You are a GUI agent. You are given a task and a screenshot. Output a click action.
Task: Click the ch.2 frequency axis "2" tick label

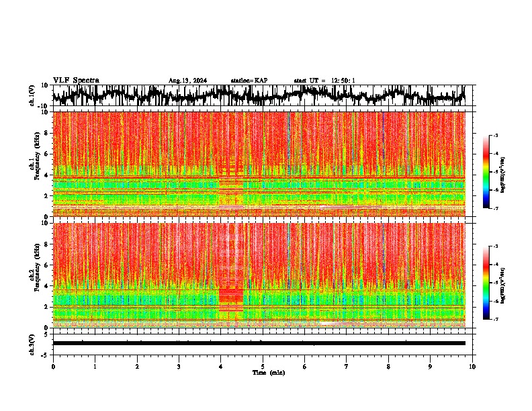tap(46, 307)
